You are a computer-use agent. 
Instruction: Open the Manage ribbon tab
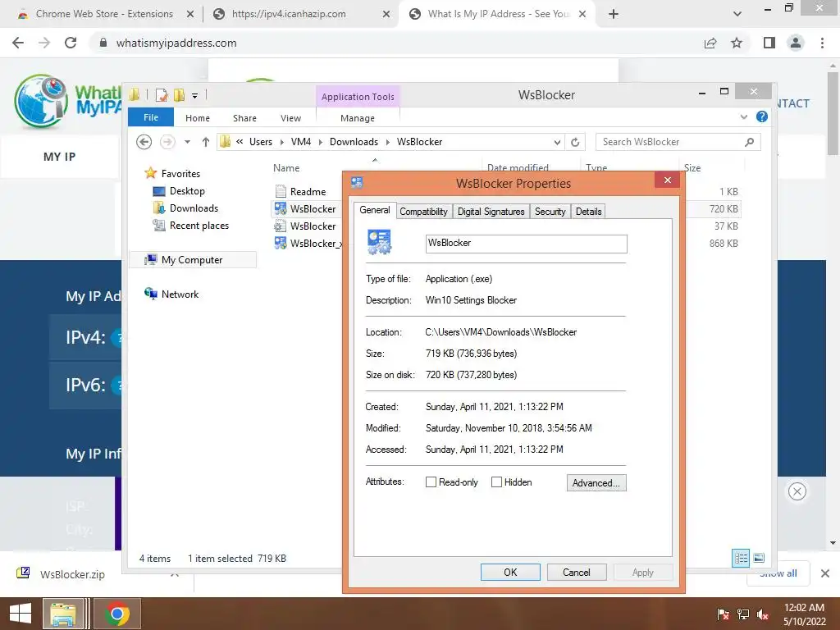358,118
